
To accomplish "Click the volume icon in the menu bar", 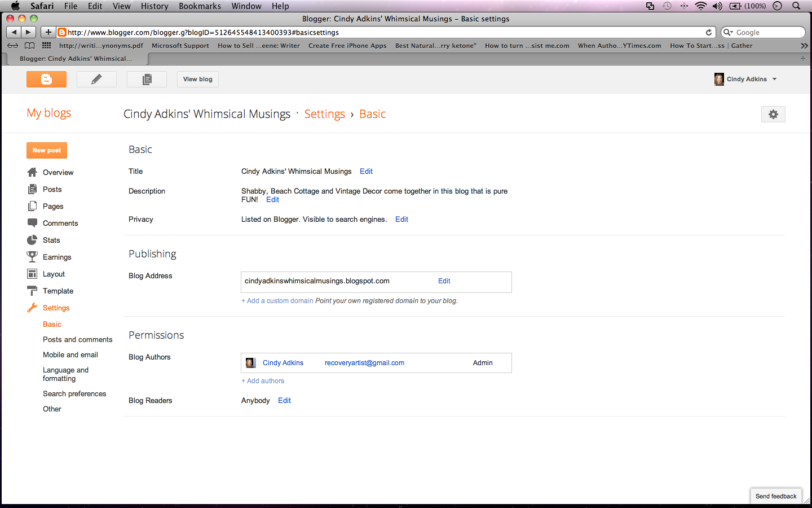I will (x=717, y=6).
